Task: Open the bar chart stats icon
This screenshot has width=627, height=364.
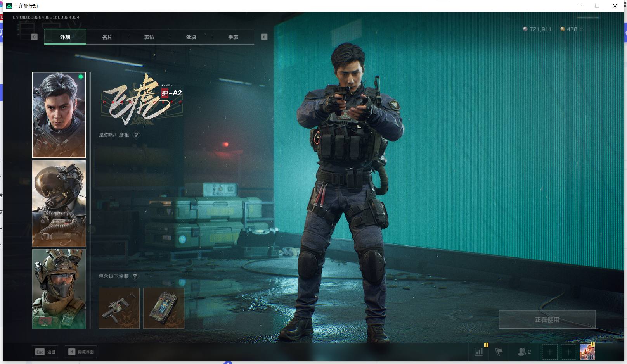Action: click(479, 352)
